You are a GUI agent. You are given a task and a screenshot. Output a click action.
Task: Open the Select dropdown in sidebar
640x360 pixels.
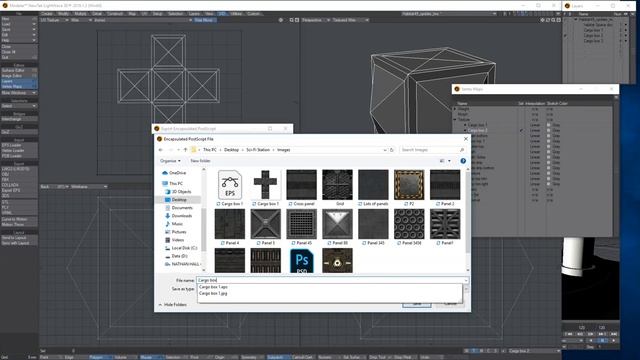pyautogui.click(x=19, y=106)
